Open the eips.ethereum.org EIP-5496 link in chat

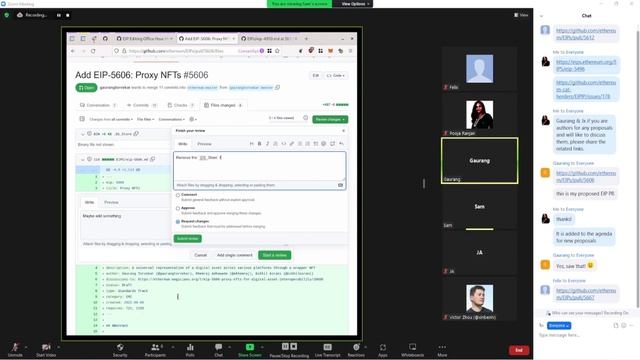pyautogui.click(x=586, y=65)
